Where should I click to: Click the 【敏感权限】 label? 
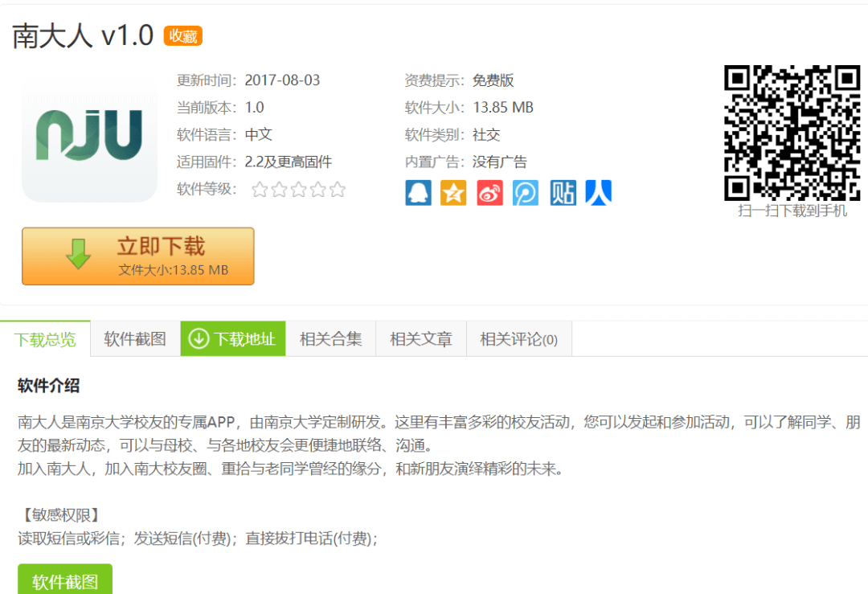pos(61,515)
